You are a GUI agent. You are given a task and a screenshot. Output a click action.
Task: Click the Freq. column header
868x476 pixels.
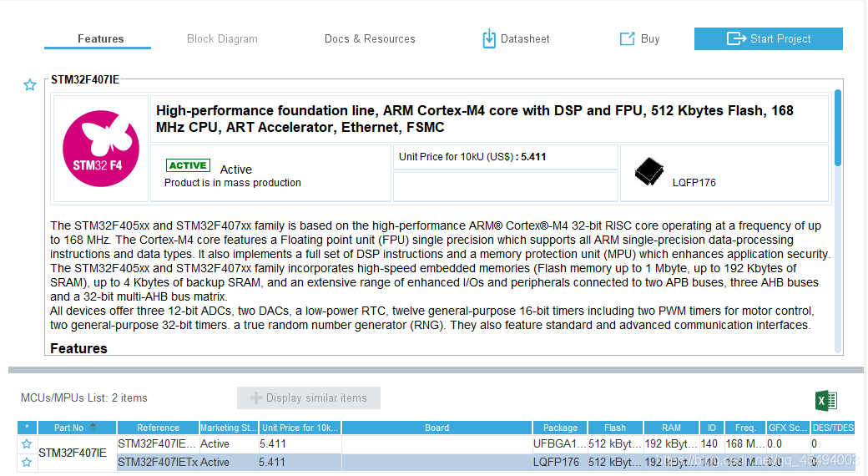pyautogui.click(x=745, y=428)
